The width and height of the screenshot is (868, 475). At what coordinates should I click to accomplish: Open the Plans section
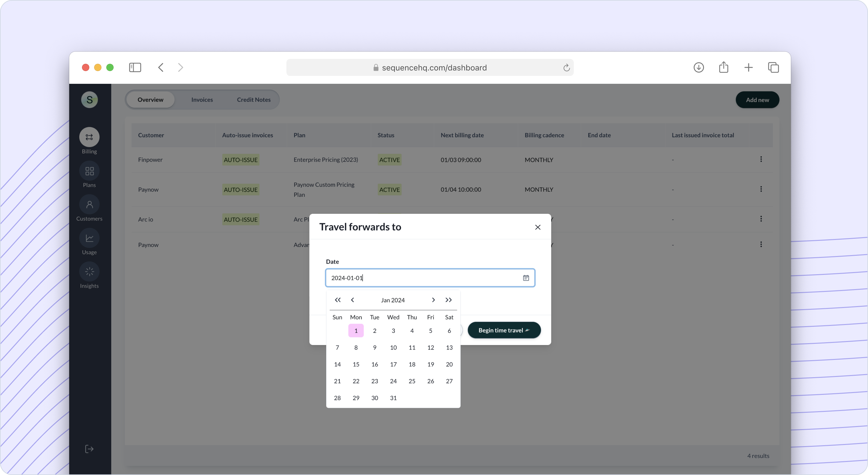point(90,177)
